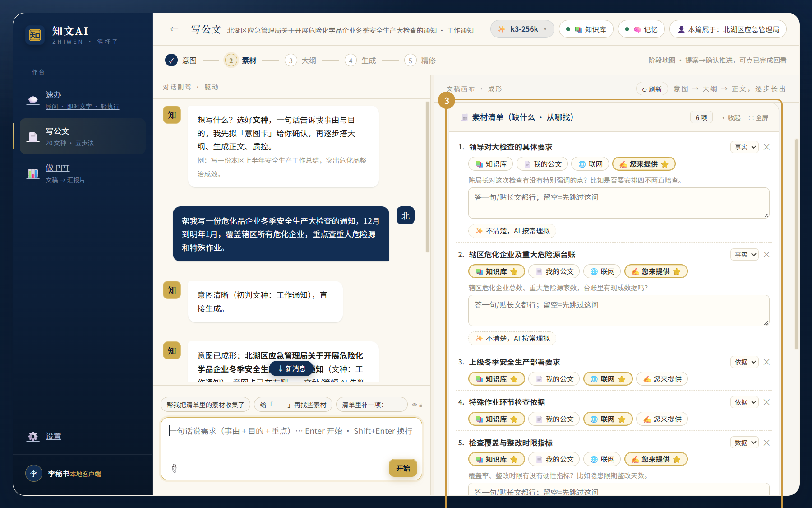The height and width of the screenshot is (508, 812).
Task: Go back with the left arrow
Action: 174,29
